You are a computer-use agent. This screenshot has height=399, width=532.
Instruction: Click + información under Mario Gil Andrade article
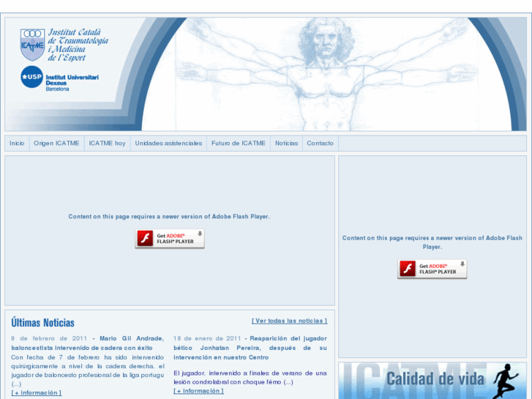[x=37, y=393]
